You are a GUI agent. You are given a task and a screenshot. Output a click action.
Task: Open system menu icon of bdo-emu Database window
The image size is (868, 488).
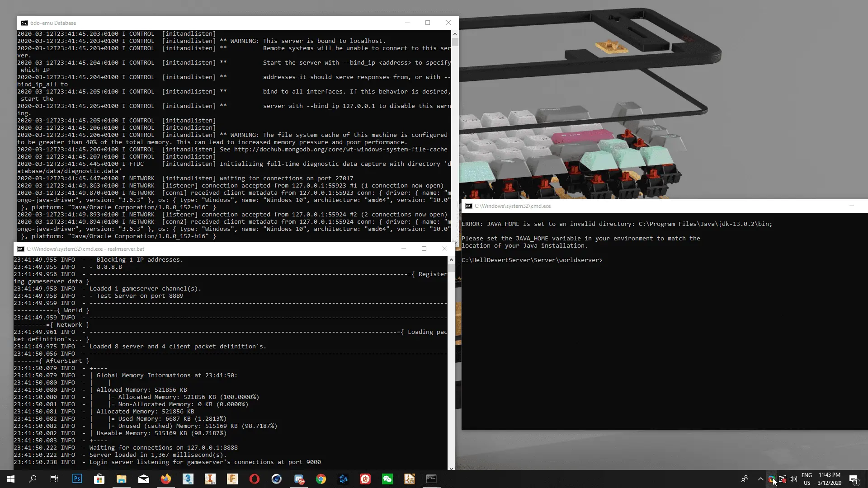point(24,23)
